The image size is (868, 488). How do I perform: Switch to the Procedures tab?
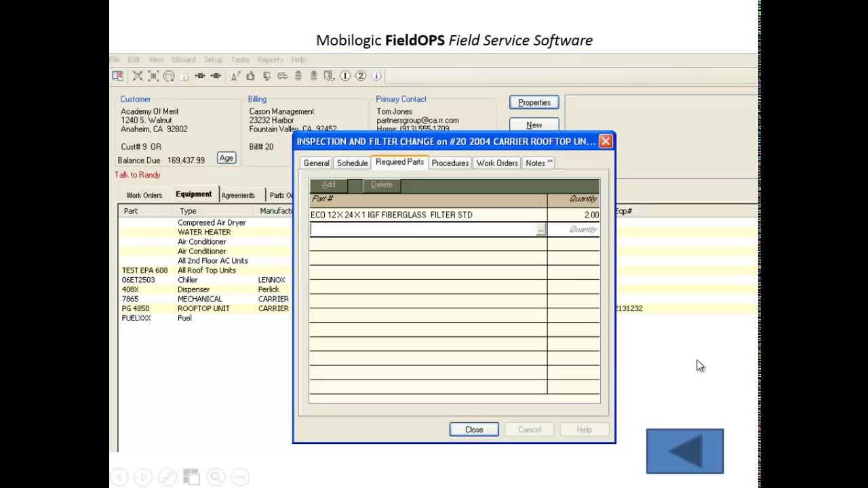pos(450,163)
